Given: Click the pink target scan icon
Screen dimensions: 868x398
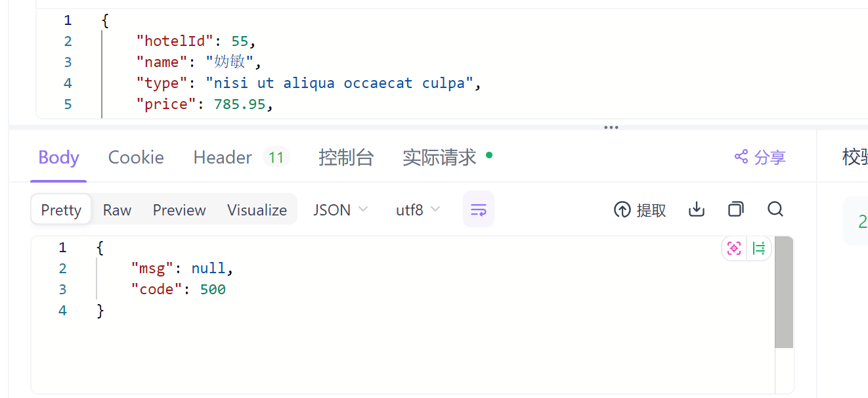Looking at the screenshot, I should tap(734, 248).
